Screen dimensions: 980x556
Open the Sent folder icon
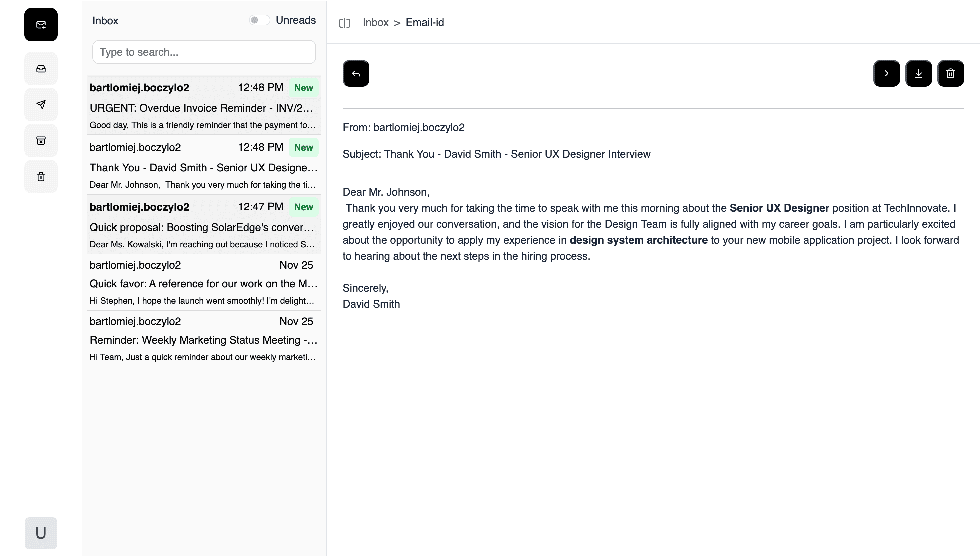click(x=40, y=104)
